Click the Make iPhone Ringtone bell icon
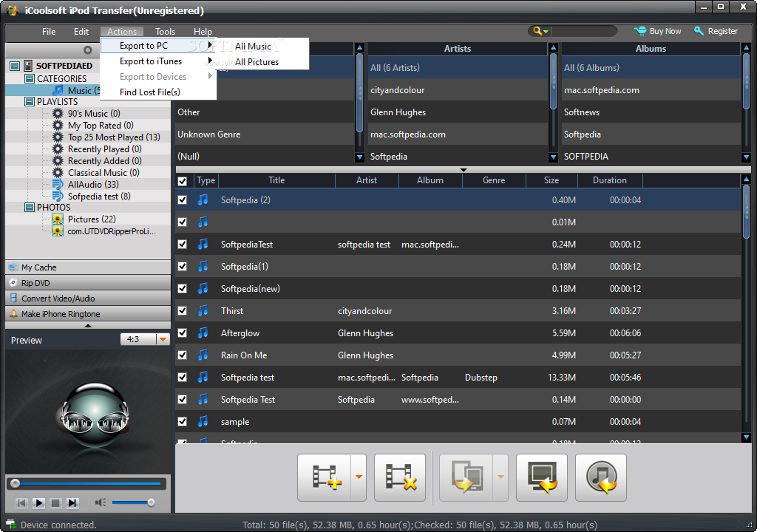This screenshot has width=757, height=532. pos(13,313)
